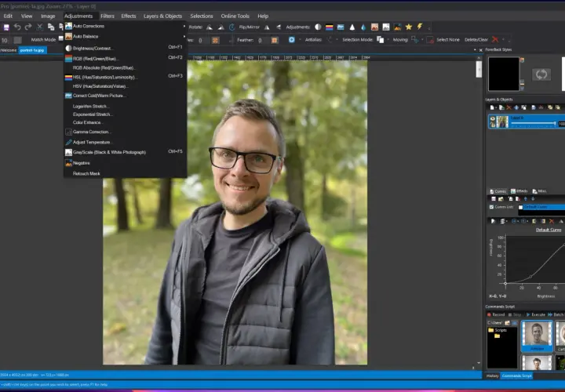Open the Help menu

[x=263, y=16]
